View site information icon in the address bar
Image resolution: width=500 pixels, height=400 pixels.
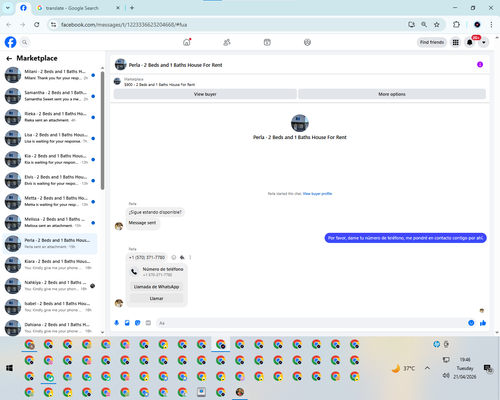pos(53,25)
